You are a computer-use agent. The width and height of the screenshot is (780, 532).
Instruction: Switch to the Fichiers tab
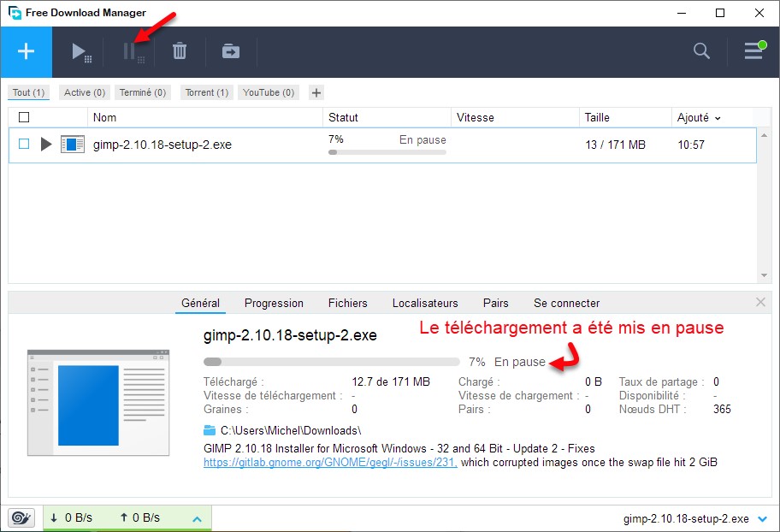[x=347, y=303]
